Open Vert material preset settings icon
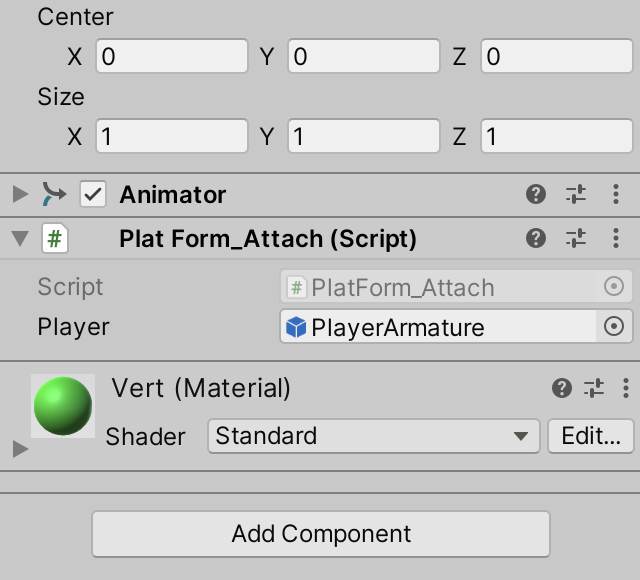This screenshot has width=640, height=580. (595, 388)
